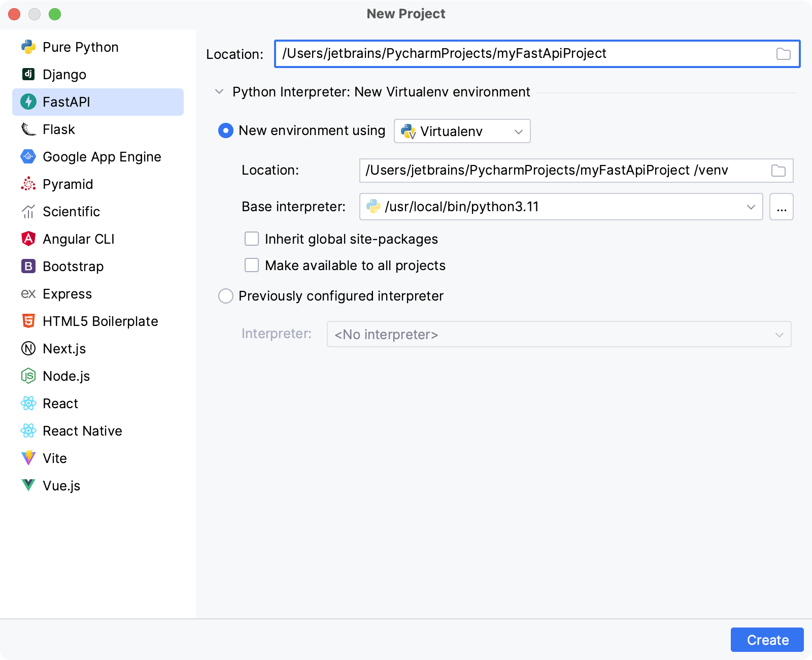Click the Create button

pyautogui.click(x=767, y=640)
